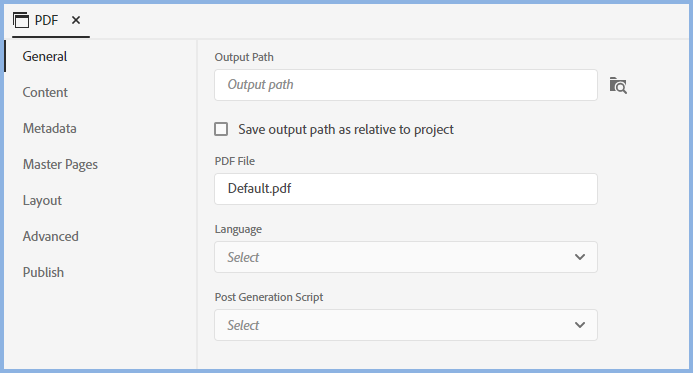Click the window icon on PDF tab
The width and height of the screenshot is (693, 373).
(21, 20)
